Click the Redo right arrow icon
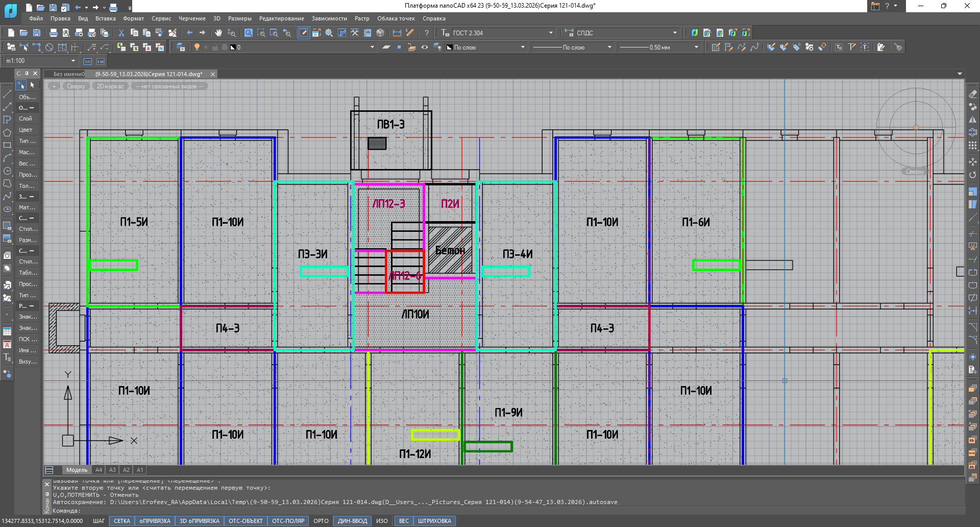The image size is (980, 527). pyautogui.click(x=203, y=33)
